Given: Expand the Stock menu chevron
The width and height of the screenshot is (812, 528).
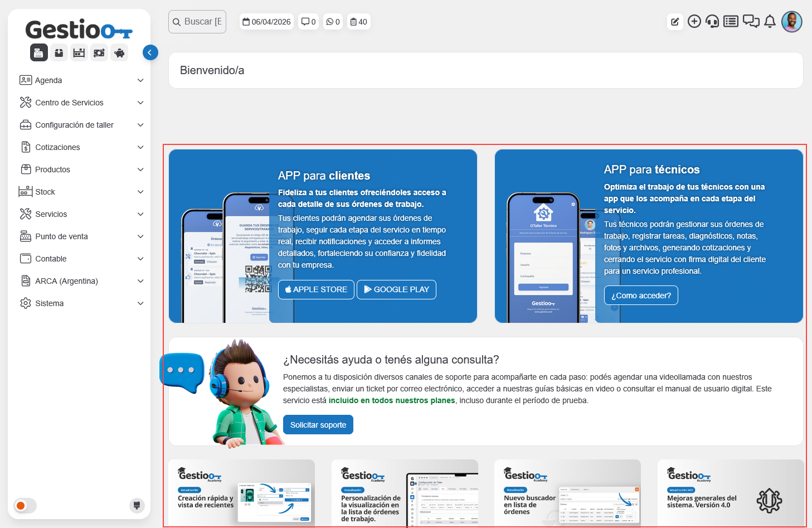Looking at the screenshot, I should click(140, 192).
